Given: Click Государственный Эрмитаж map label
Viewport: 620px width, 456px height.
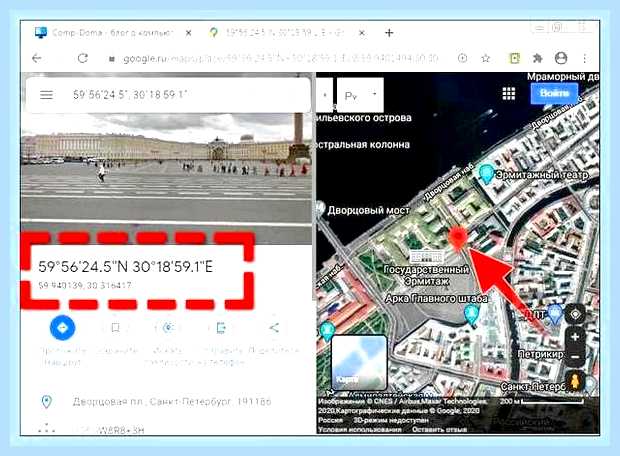Looking at the screenshot, I should pyautogui.click(x=427, y=275).
